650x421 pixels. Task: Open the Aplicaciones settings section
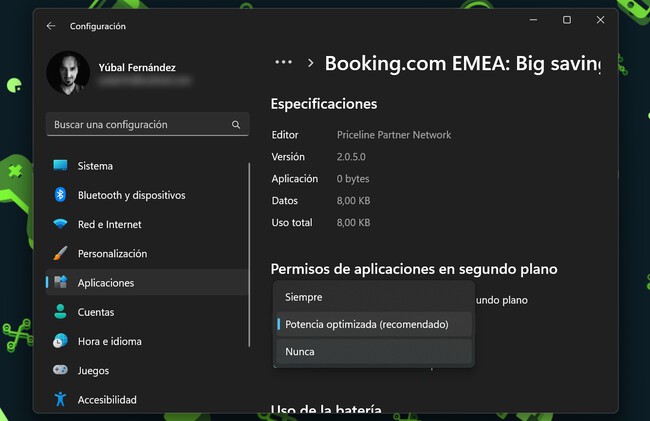(x=106, y=283)
